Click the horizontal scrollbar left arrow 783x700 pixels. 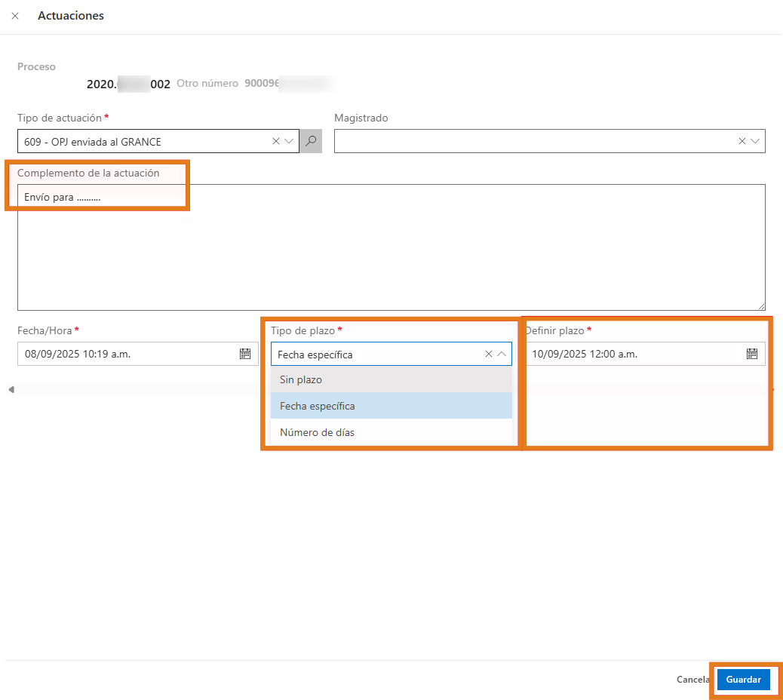click(11, 389)
